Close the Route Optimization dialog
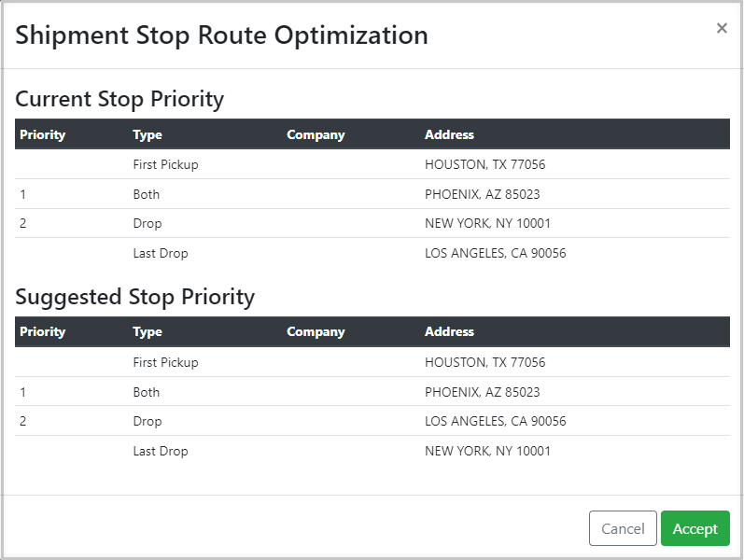This screenshot has height=560, width=744. coord(721,28)
